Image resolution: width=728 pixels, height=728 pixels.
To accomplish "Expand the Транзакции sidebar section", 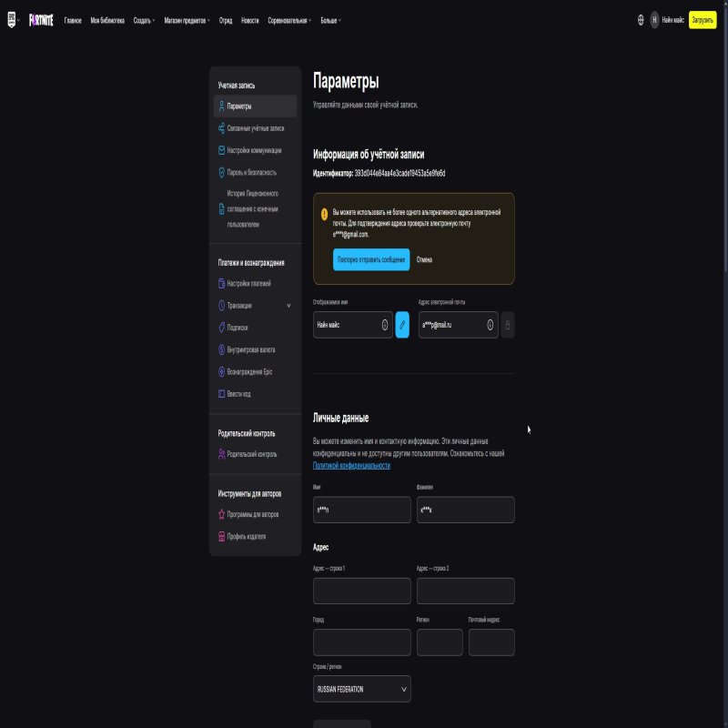I will coord(288,306).
